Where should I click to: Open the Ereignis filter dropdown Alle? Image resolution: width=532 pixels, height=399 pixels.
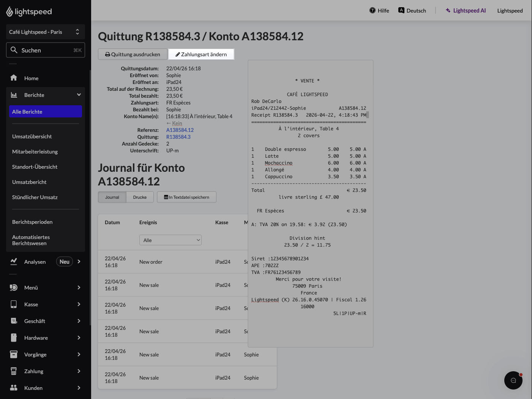pos(170,240)
